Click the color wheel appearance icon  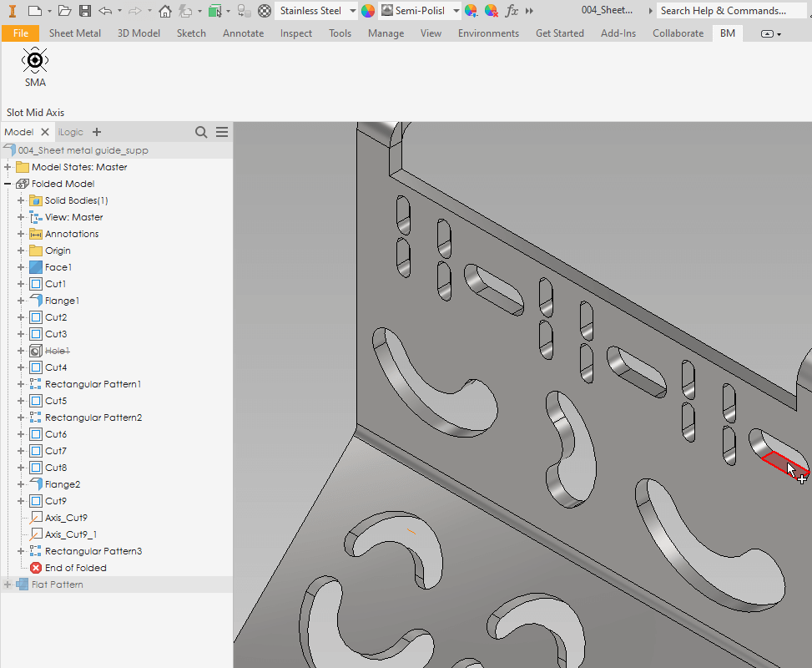(368, 11)
